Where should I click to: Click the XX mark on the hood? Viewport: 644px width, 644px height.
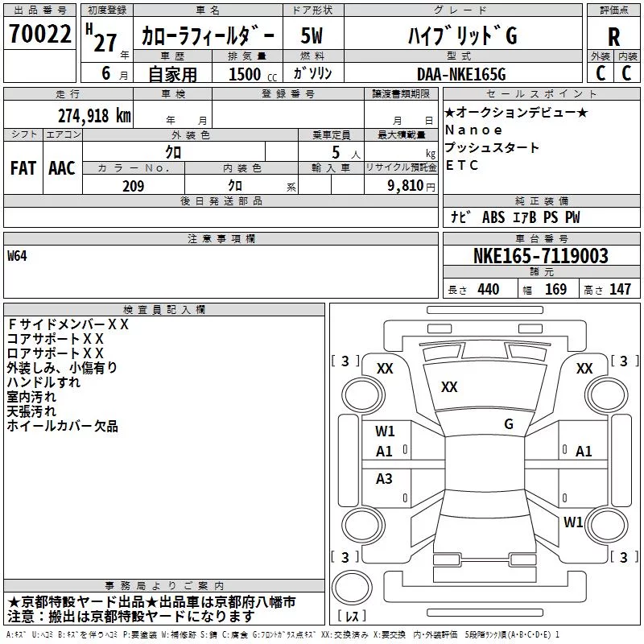(x=449, y=386)
